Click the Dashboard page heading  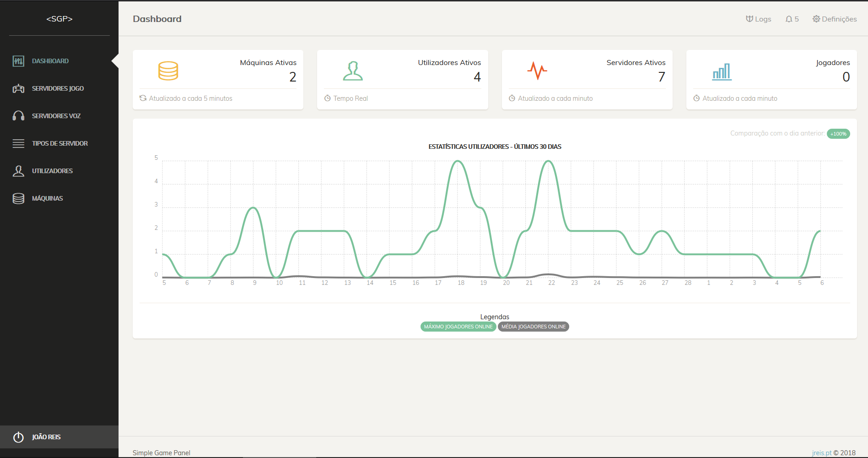157,19
